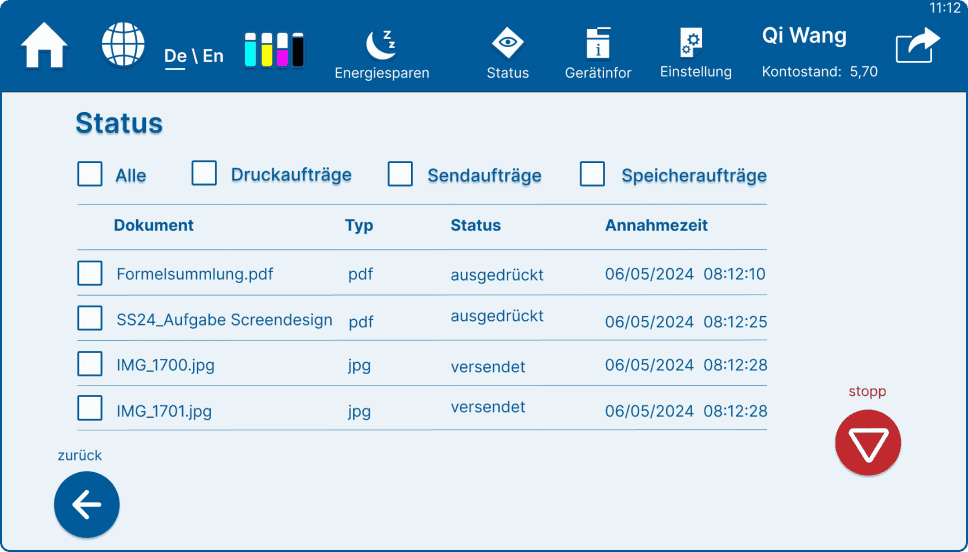Enable the Druckaufträge filter checkbox

click(204, 173)
